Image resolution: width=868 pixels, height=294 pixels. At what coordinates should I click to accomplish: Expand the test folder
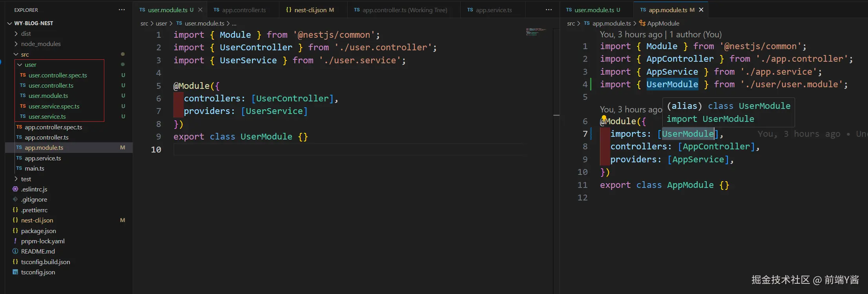(x=16, y=179)
